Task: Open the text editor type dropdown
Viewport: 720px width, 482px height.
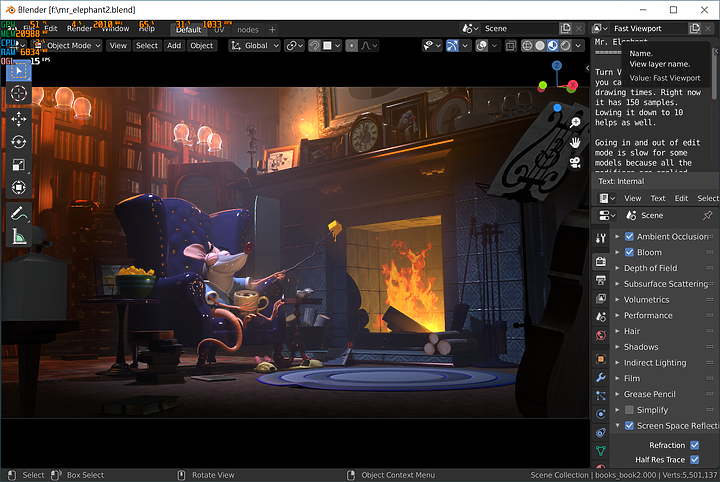Action: [607, 198]
